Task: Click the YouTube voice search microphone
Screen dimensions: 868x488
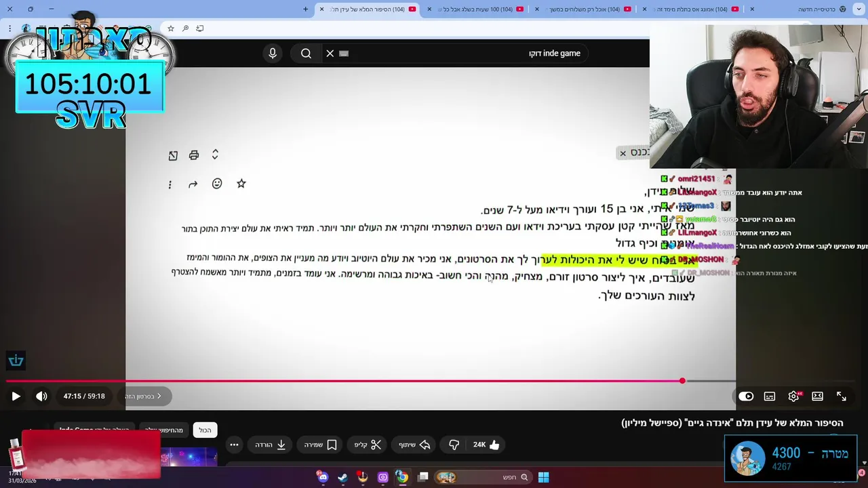Action: pos(273,54)
